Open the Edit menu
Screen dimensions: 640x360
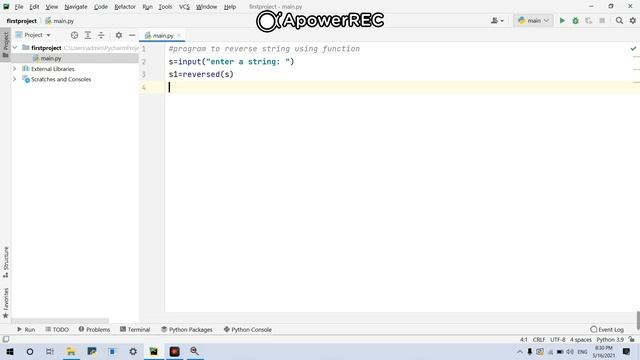pyautogui.click(x=34, y=7)
